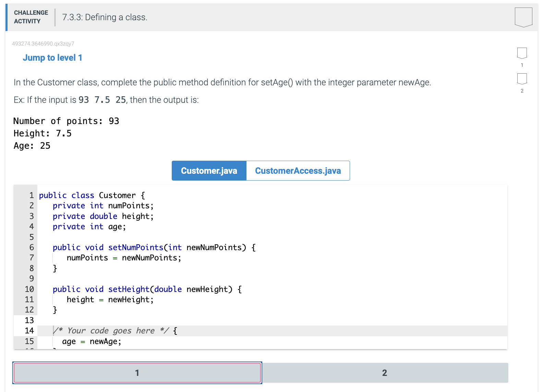
Task: Click the Jump to level 1 link
Action: [x=52, y=58]
